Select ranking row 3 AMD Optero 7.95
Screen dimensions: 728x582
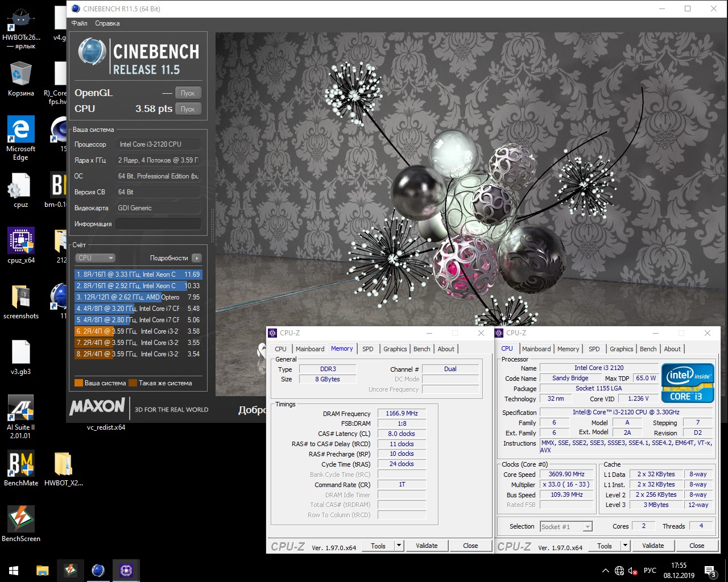(138, 297)
